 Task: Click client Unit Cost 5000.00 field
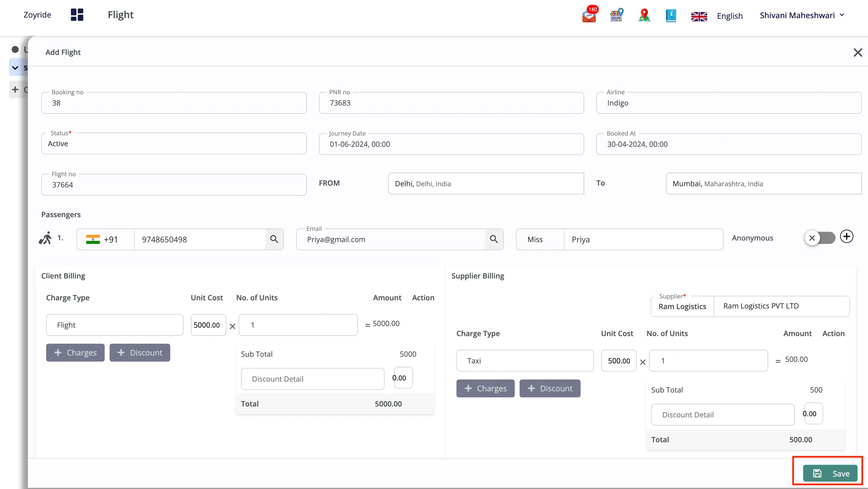208,325
